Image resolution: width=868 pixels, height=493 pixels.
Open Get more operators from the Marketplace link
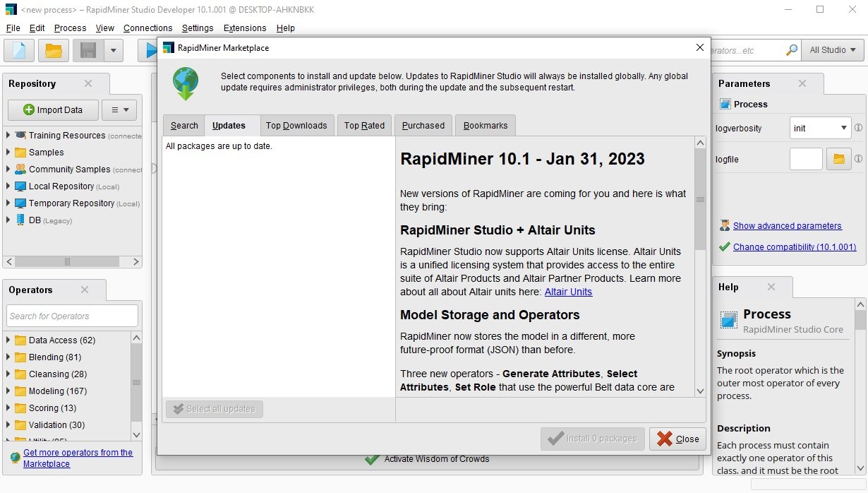(78, 458)
